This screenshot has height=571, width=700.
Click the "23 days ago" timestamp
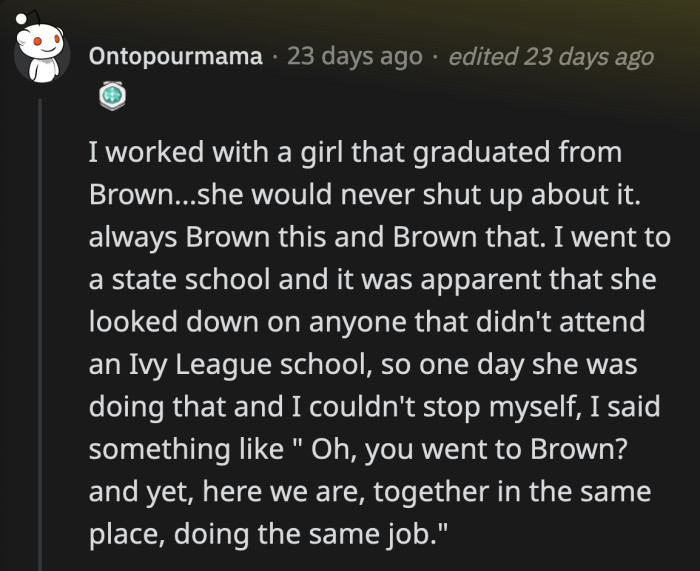(354, 57)
